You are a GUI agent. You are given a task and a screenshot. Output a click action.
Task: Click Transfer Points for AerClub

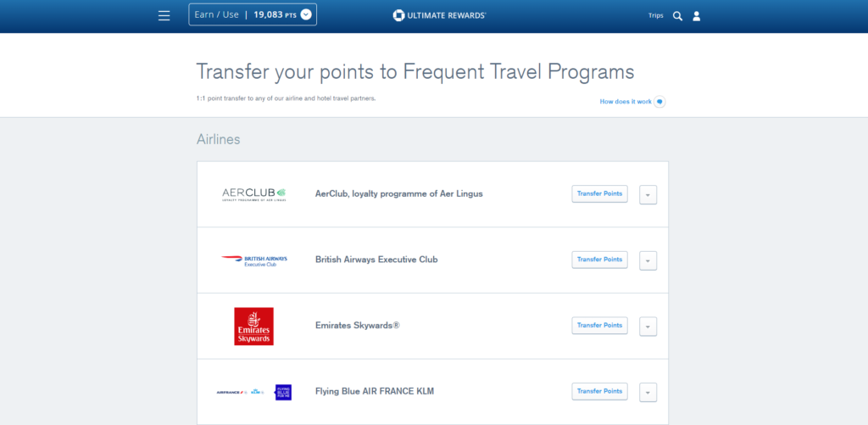[599, 193]
